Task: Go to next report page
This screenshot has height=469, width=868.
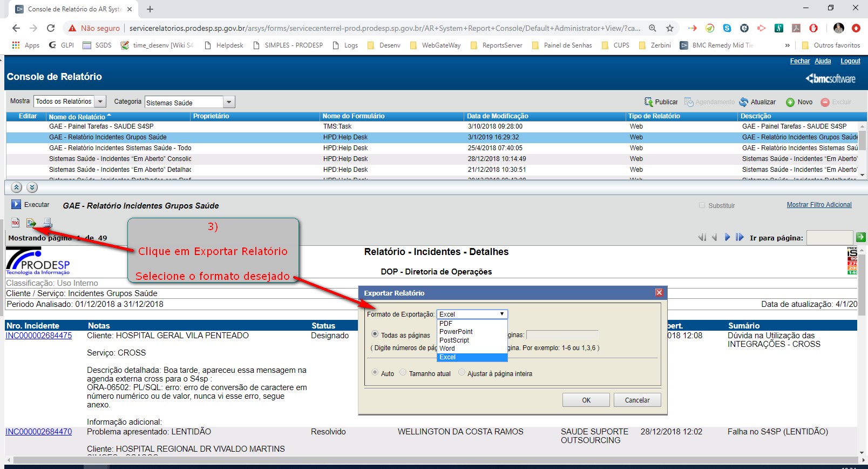Action: pyautogui.click(x=727, y=237)
